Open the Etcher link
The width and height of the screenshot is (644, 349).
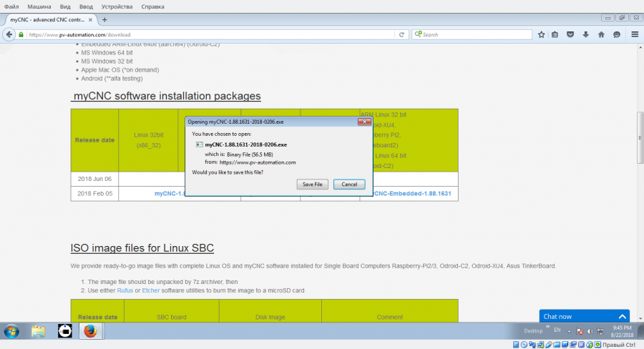click(151, 290)
